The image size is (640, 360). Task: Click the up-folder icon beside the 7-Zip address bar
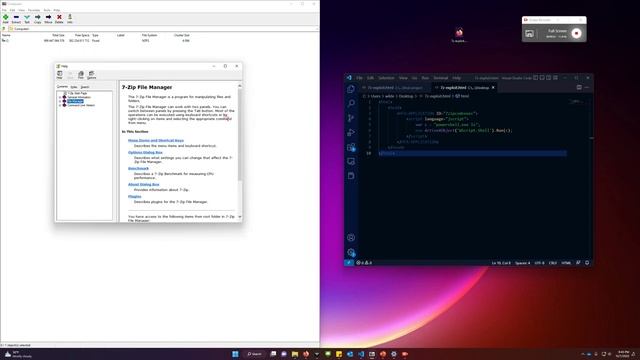point(4,29)
